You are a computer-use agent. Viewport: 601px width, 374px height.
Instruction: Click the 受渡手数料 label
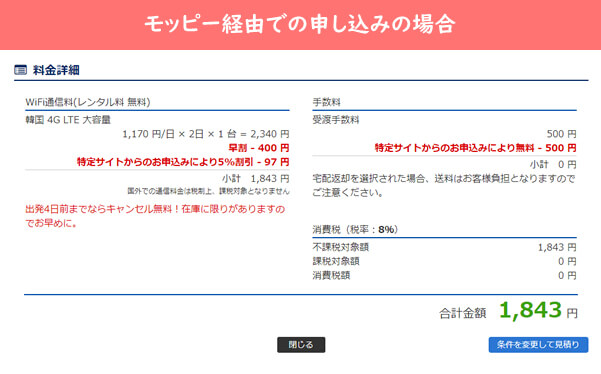[336, 120]
